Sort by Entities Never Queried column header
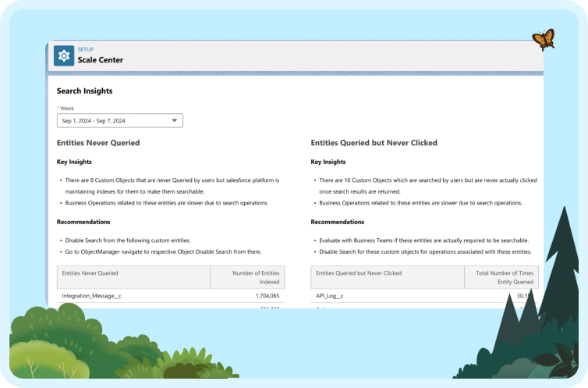588x388 pixels. point(133,277)
